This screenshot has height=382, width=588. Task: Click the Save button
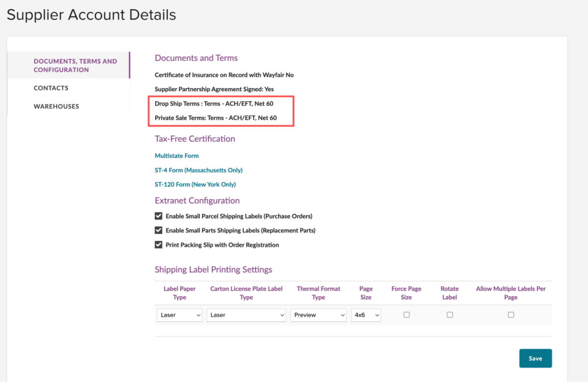[536, 359]
